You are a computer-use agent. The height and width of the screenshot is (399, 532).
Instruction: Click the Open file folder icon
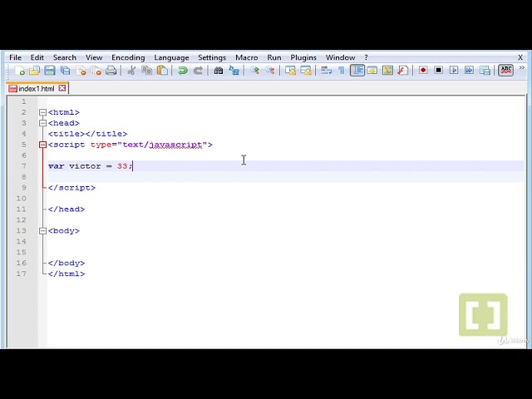click(34, 71)
